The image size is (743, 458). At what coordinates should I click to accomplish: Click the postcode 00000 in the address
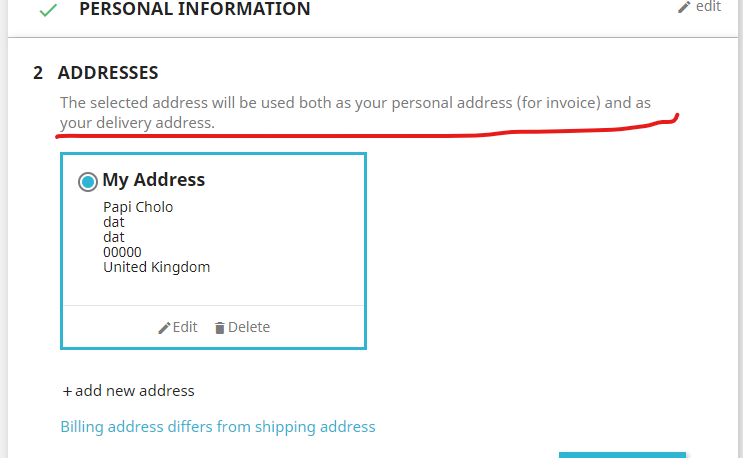click(122, 252)
